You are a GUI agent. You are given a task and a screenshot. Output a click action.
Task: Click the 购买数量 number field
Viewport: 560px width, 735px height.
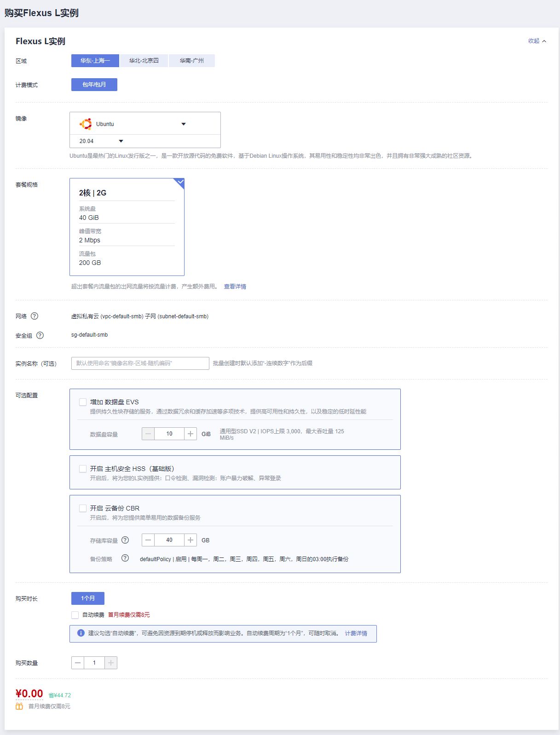coord(94,663)
